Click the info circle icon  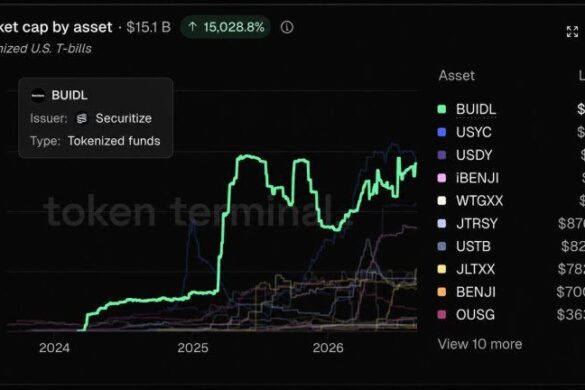(x=287, y=27)
